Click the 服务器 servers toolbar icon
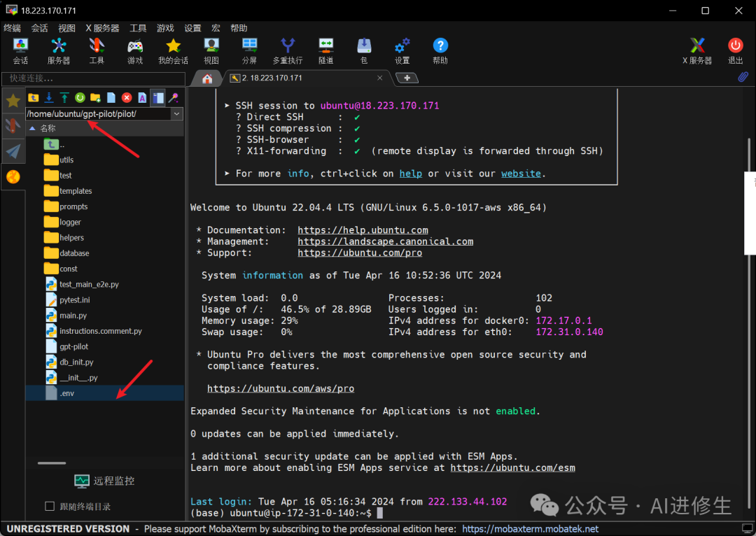756x536 pixels. pyautogui.click(x=58, y=50)
